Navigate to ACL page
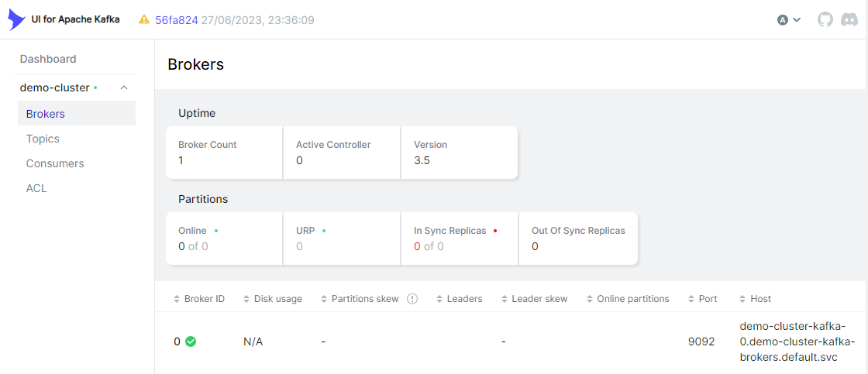 pos(36,188)
